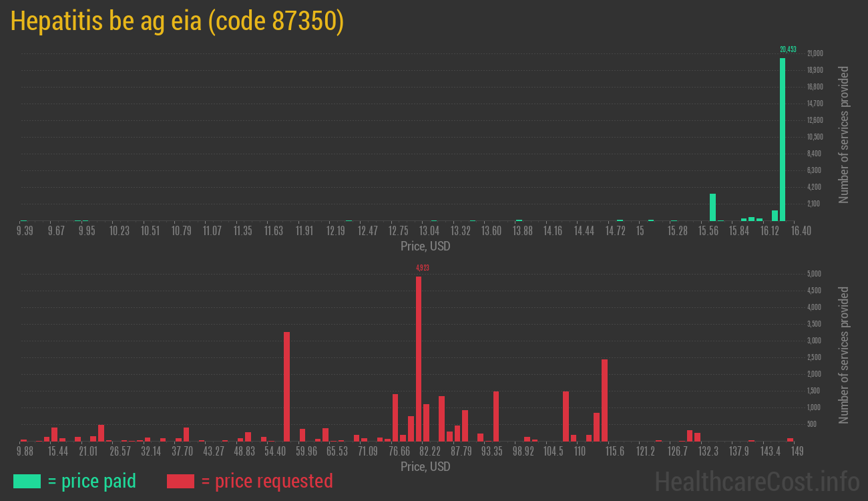Click the 4,923 value label
This screenshot has width=868, height=501.
[422, 268]
